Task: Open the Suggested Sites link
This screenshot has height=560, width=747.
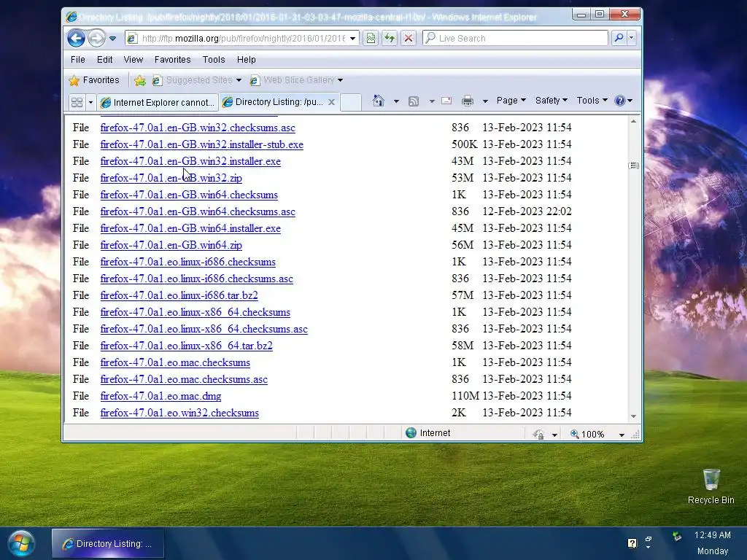Action: (x=196, y=80)
